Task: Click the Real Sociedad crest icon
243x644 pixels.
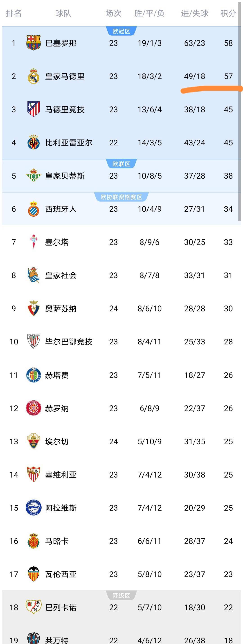Action: 34,275
